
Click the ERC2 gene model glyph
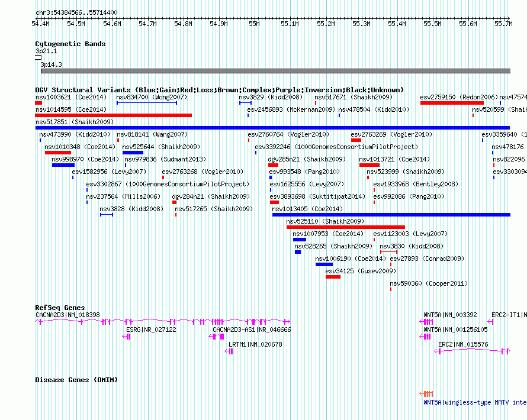(472, 351)
